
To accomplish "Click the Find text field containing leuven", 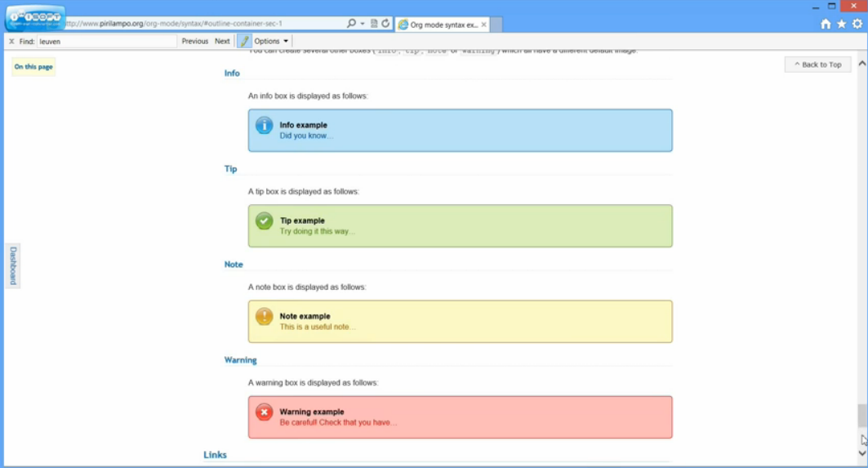I will [x=106, y=41].
